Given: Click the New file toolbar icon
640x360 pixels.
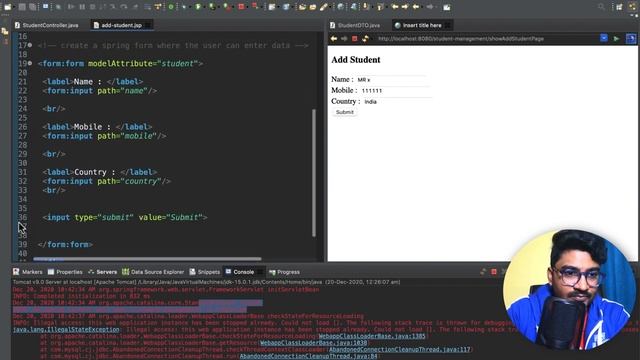Looking at the screenshot, I should click(7, 7).
